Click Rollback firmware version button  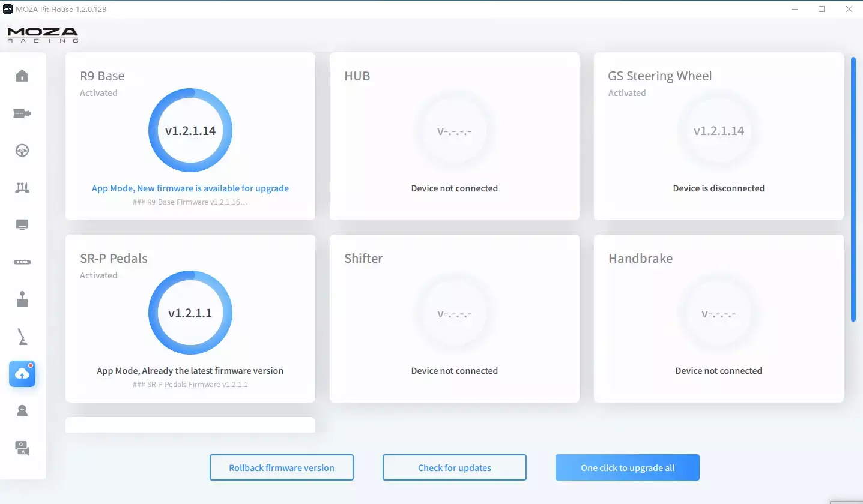pos(281,467)
